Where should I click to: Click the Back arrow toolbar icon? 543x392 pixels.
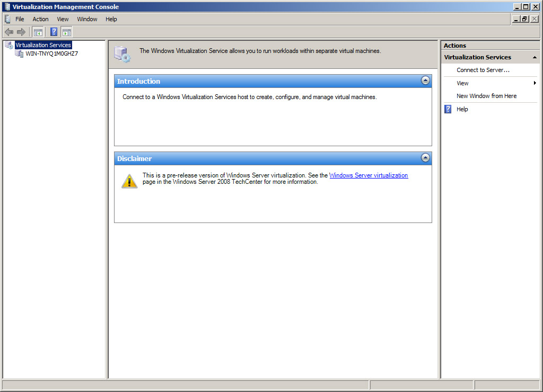9,32
